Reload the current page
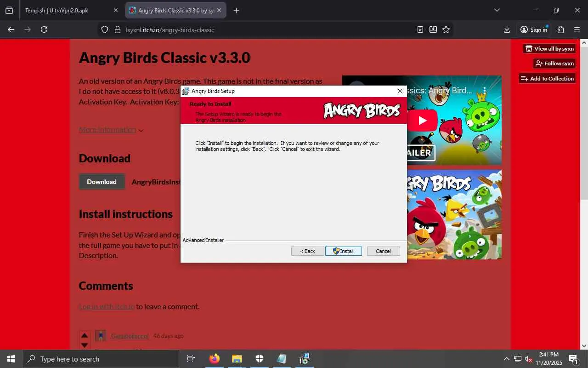Image resolution: width=588 pixels, height=368 pixels. pyautogui.click(x=44, y=29)
